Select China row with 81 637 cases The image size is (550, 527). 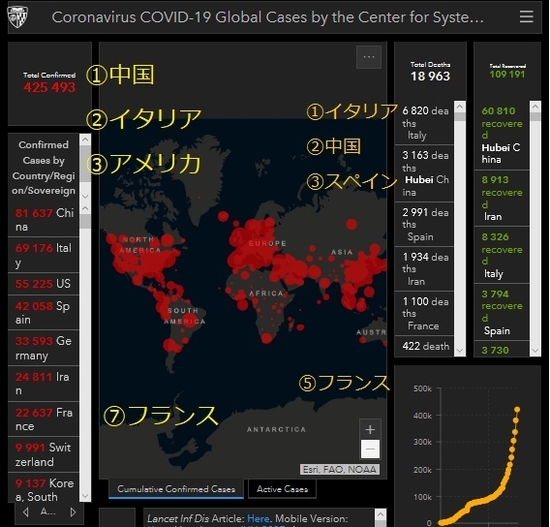coord(43,220)
